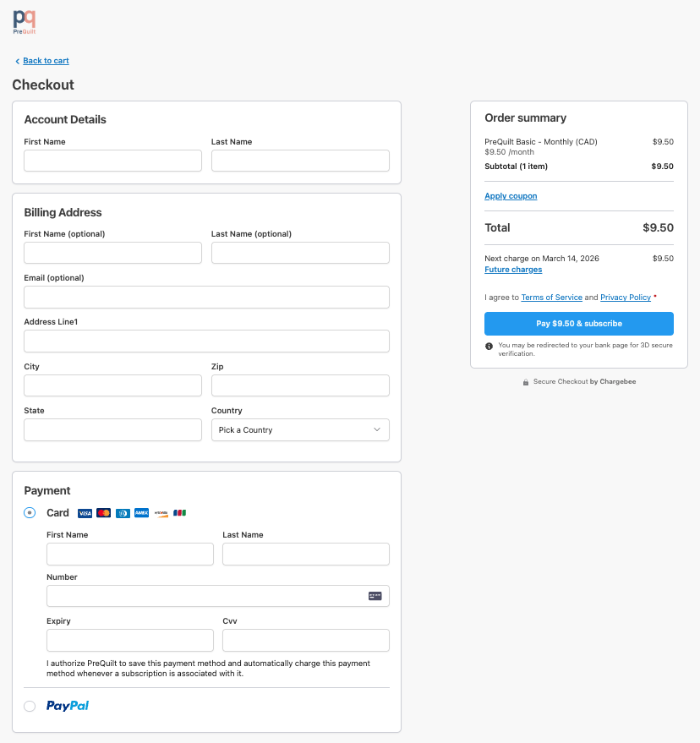
Task: Click Apply coupon link
Action: (x=511, y=196)
